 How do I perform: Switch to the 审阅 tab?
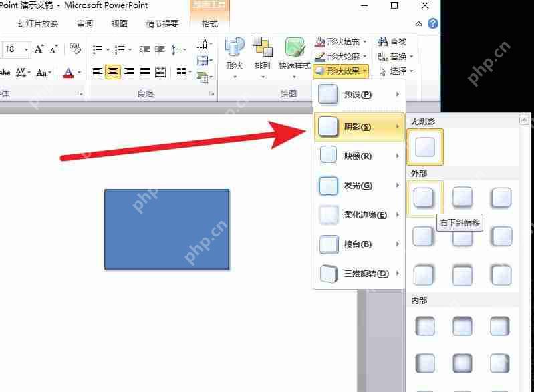coord(85,24)
